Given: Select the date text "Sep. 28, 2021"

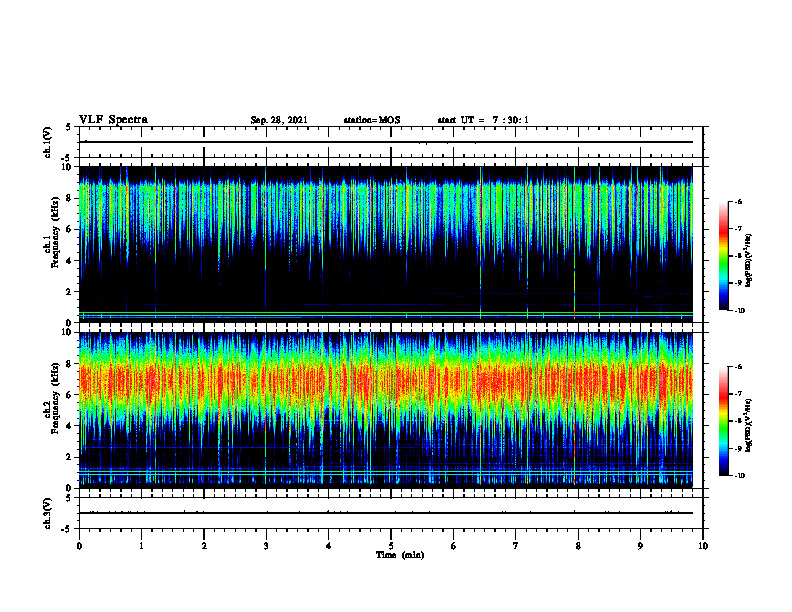Looking at the screenshot, I should tap(279, 120).
